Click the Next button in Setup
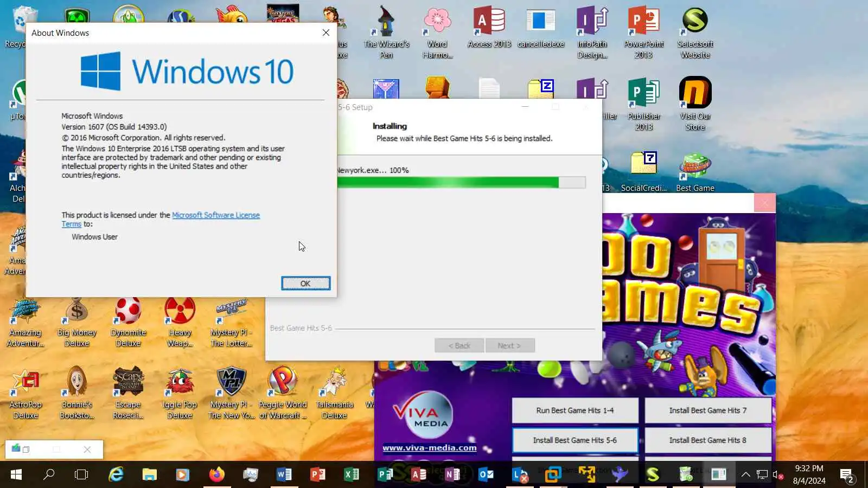Image resolution: width=868 pixels, height=488 pixels. pyautogui.click(x=509, y=345)
